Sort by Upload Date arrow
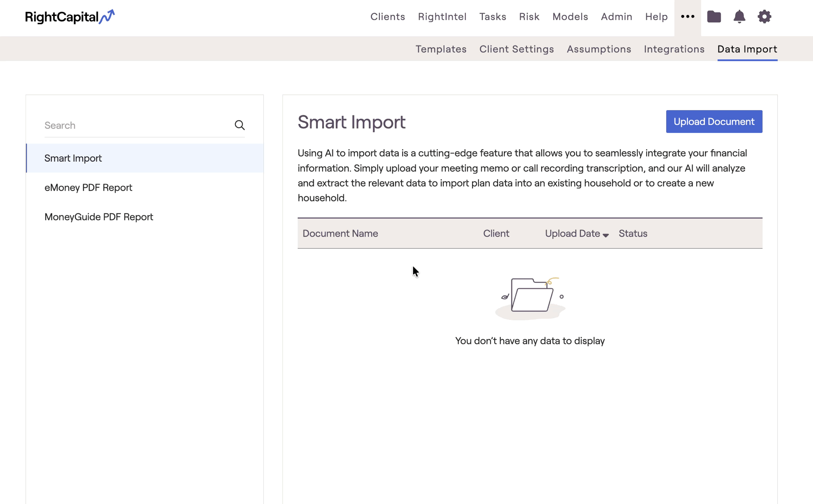Viewport: 813px width, 504px height. [x=606, y=235]
